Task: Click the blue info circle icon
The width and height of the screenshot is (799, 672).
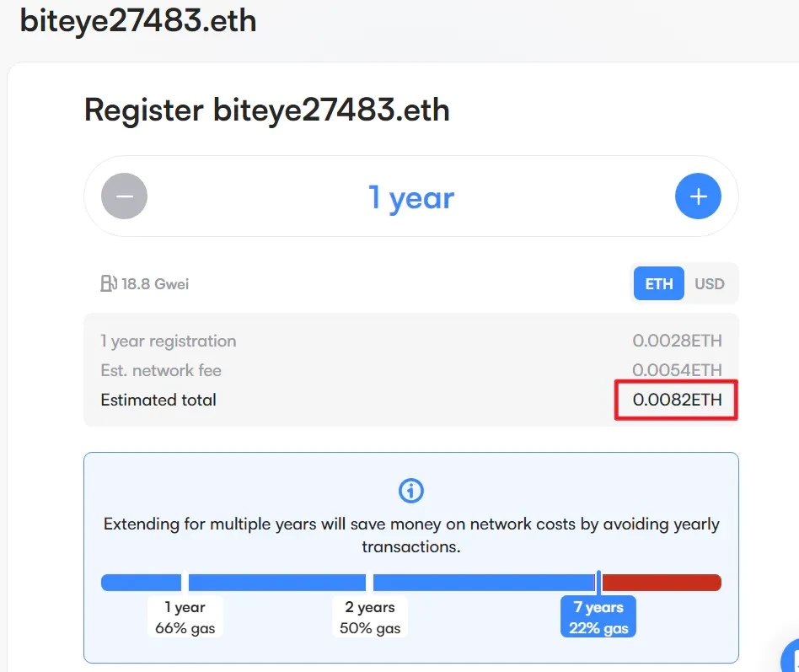Action: click(x=410, y=491)
